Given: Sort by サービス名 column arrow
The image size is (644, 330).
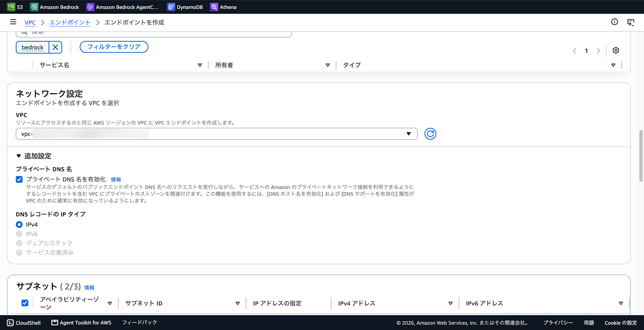Looking at the screenshot, I should 200,65.
